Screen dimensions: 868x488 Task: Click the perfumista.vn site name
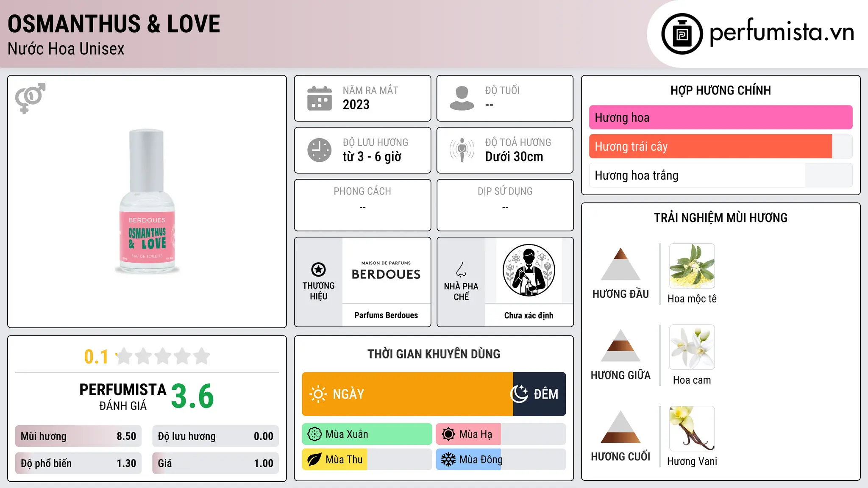tap(782, 33)
